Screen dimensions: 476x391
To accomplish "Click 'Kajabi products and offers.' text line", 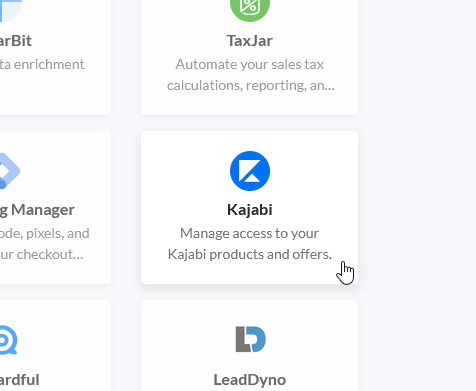I will coord(250,254).
